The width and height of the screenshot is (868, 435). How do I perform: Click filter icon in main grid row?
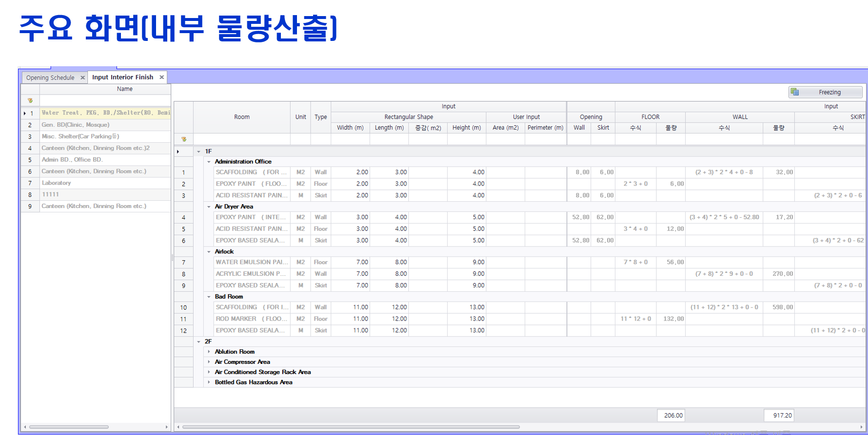coord(184,139)
